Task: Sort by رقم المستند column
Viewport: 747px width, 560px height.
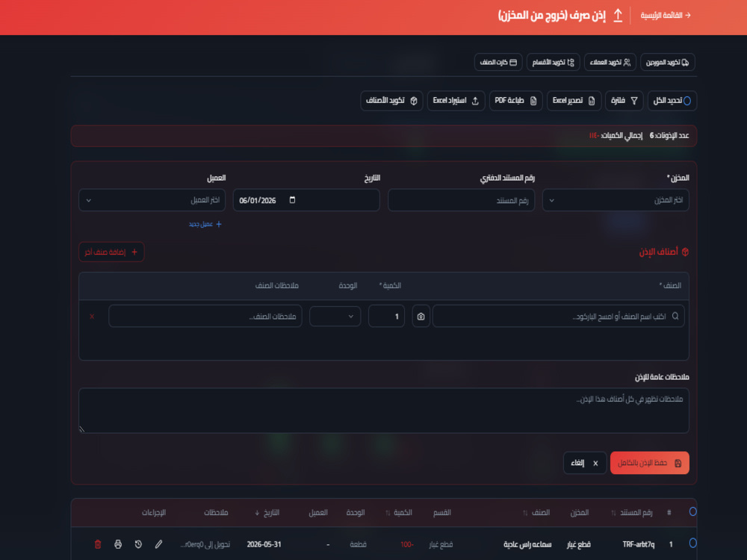Action: click(632, 512)
